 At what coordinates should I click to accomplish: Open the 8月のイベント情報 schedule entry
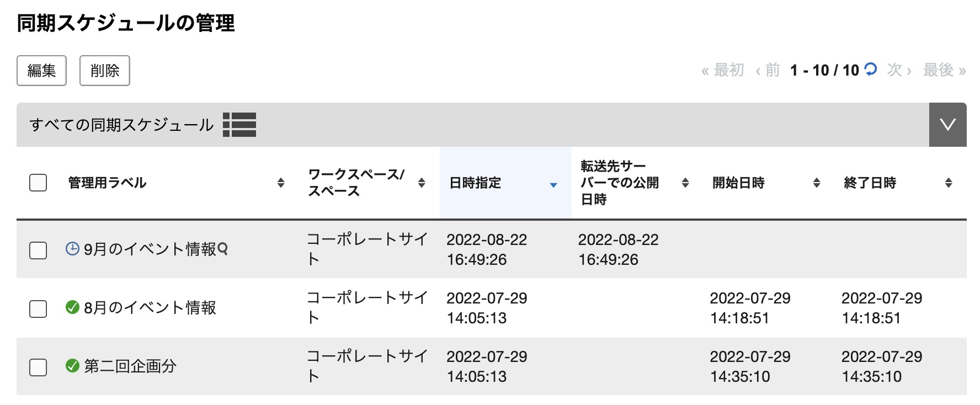click(x=150, y=307)
